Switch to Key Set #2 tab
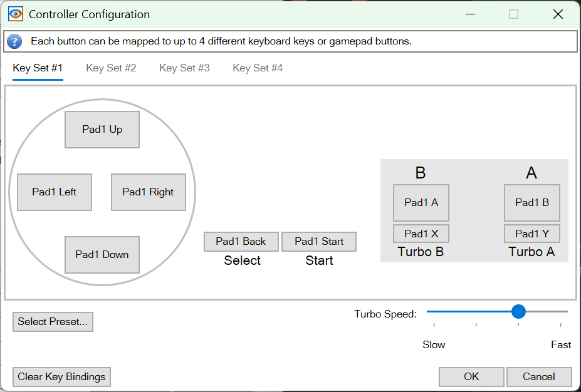 point(111,68)
